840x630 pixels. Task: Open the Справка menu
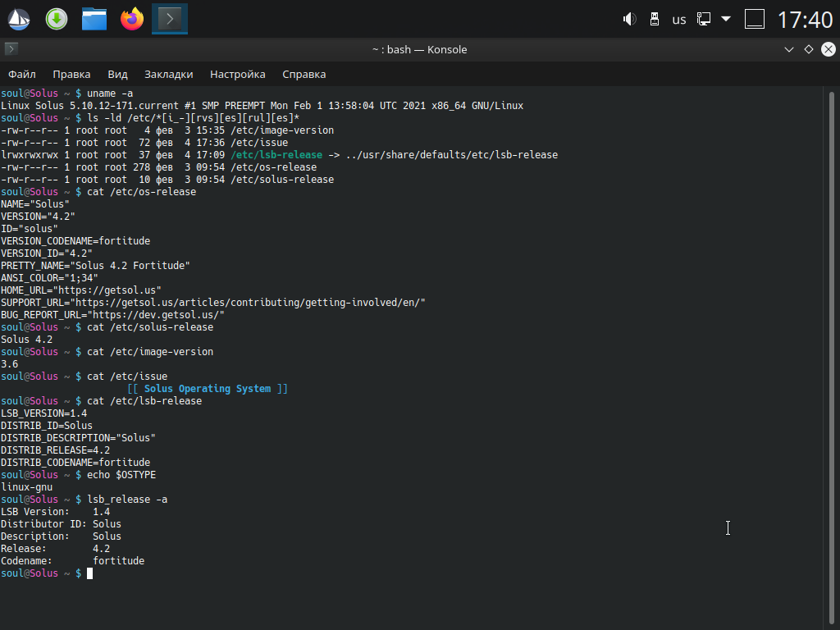tap(304, 74)
